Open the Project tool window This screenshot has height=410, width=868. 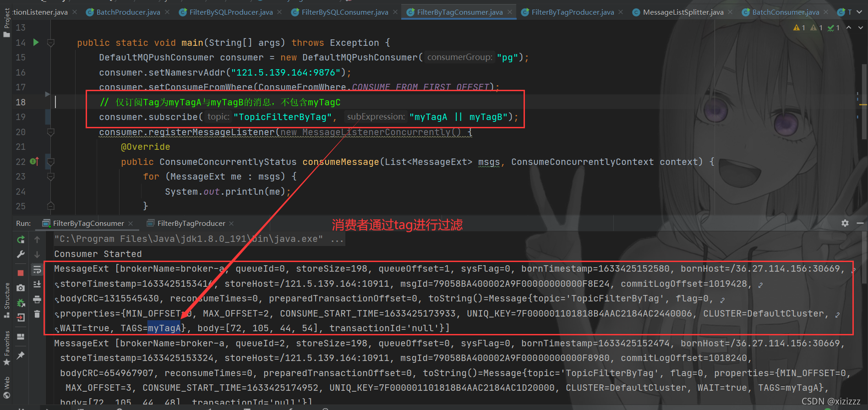point(6,22)
